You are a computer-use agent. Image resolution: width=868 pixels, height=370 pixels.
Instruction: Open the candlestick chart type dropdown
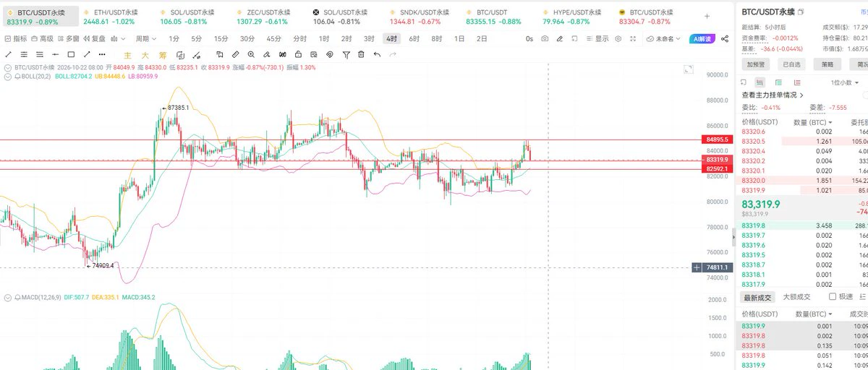(118, 39)
